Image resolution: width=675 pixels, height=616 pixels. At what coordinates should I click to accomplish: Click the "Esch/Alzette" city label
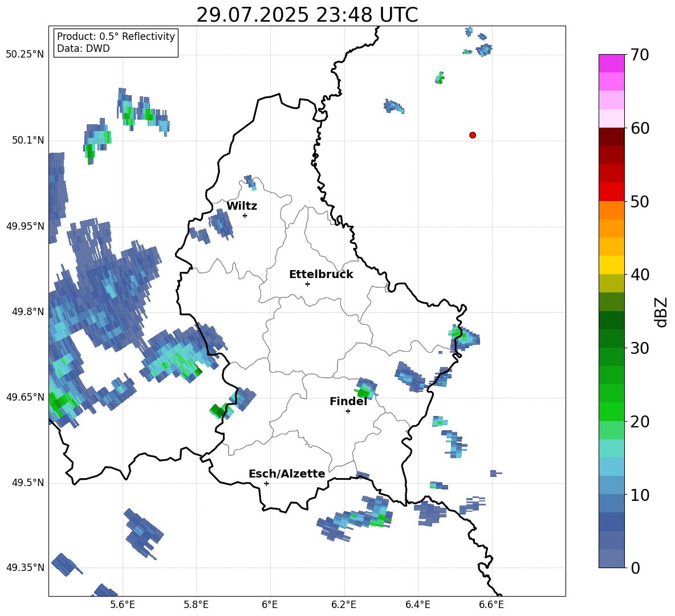[287, 474]
